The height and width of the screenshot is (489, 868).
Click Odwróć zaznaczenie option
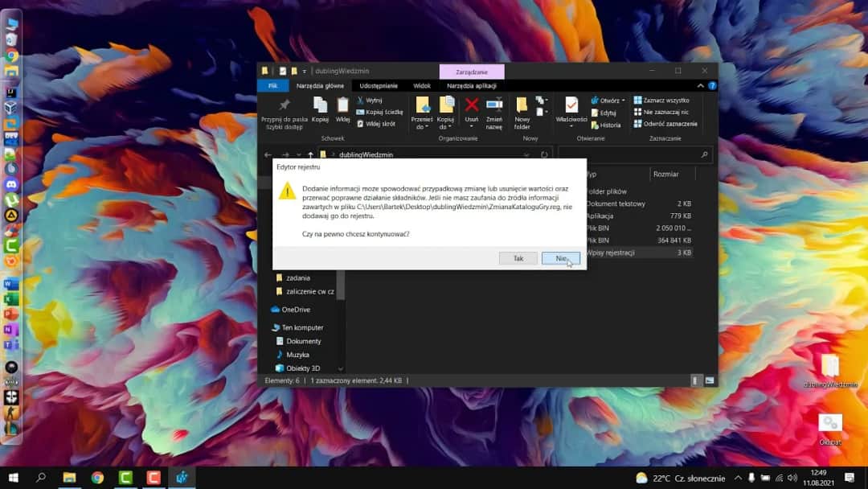point(665,124)
